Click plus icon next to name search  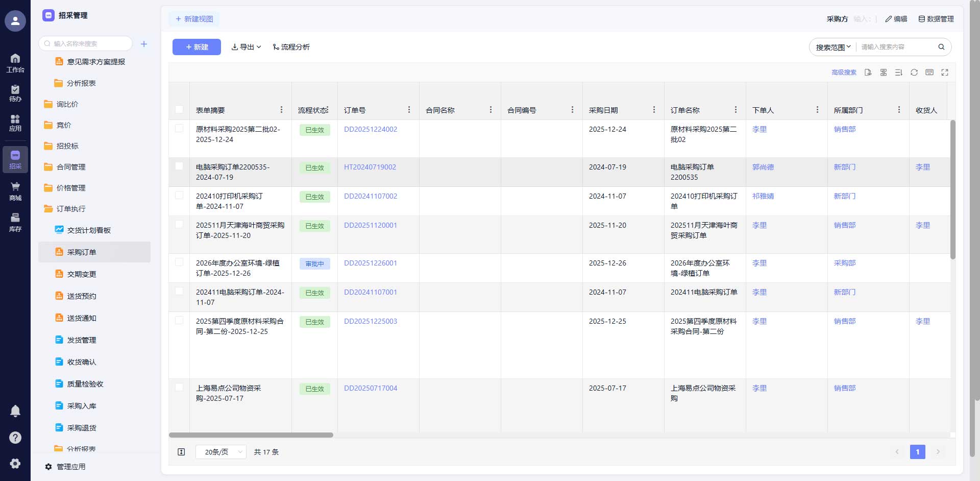pos(144,44)
